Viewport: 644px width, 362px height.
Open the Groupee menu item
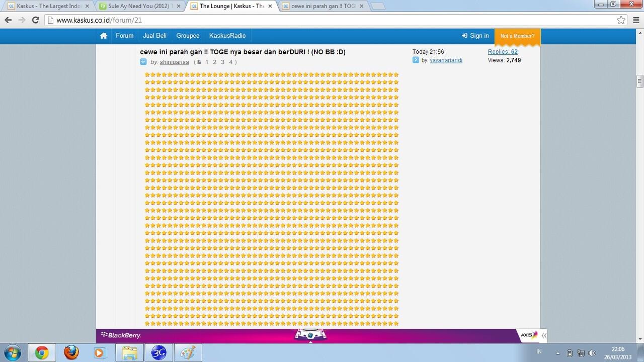tap(188, 36)
